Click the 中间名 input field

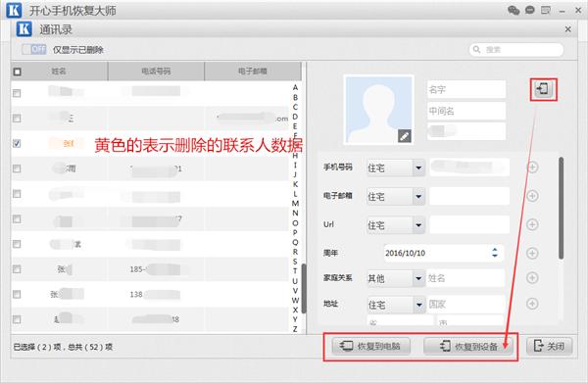[466, 111]
